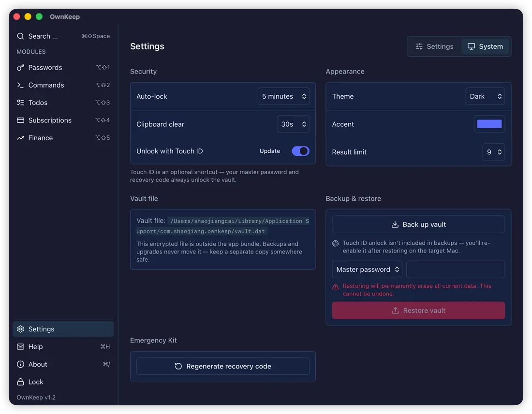
Task: Click the Accent setting label
Action: pos(343,124)
